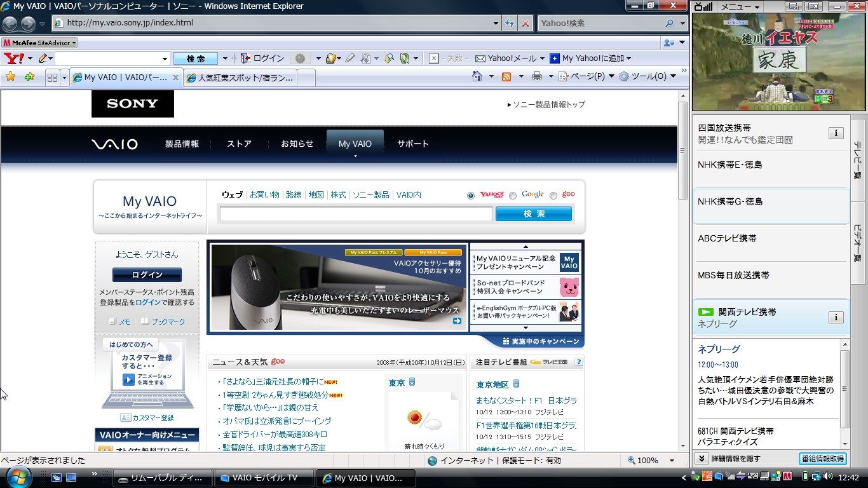Select the お買い物 search category tab

click(x=264, y=195)
